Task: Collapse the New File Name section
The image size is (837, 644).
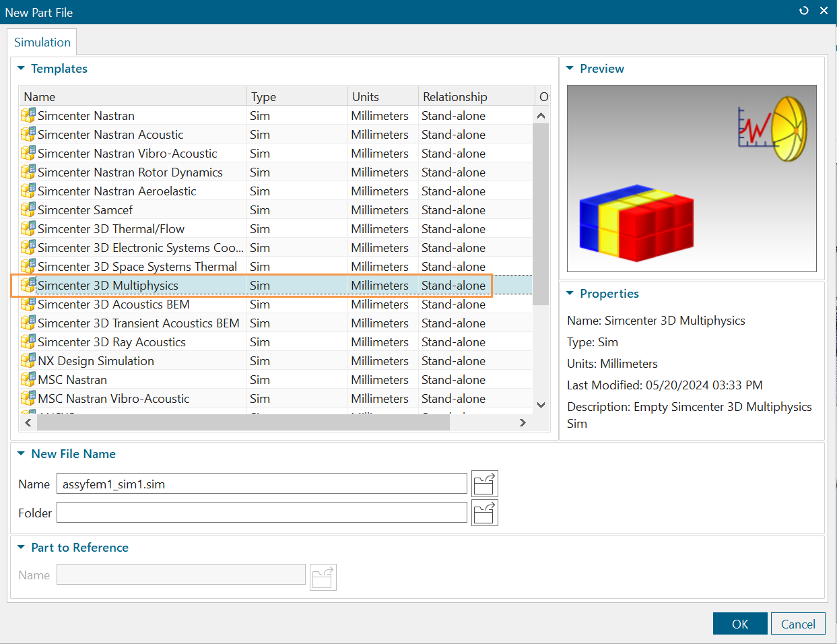Action: [21, 454]
